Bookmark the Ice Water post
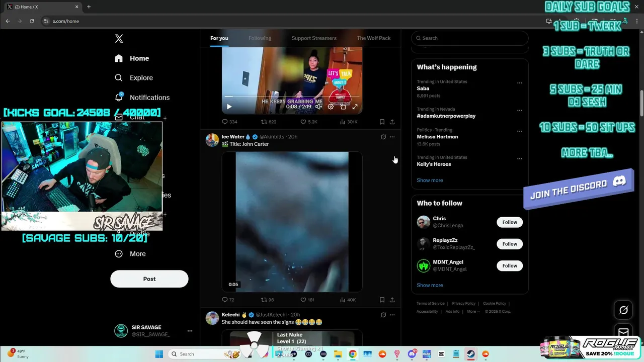Viewport: 644px width, 362px height. (x=382, y=300)
